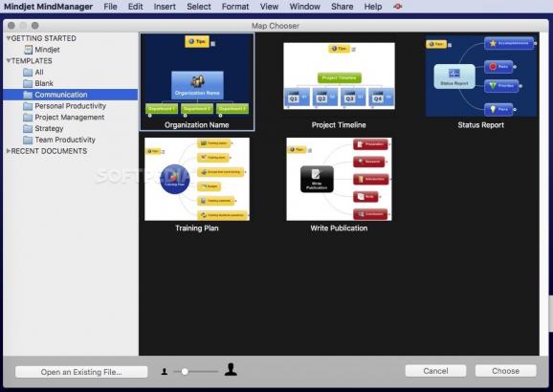Expand the RECENT DOCUMENTS section
The image size is (553, 392).
click(x=8, y=151)
